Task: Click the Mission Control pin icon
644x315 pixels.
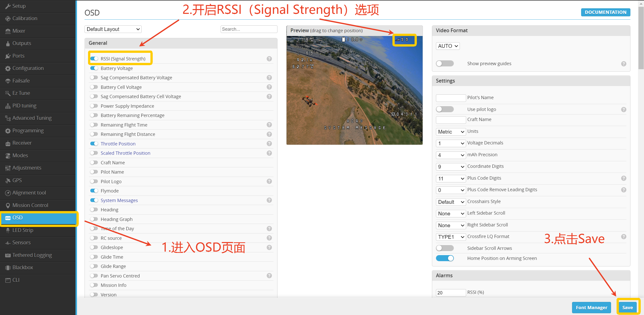Action: tap(8, 205)
